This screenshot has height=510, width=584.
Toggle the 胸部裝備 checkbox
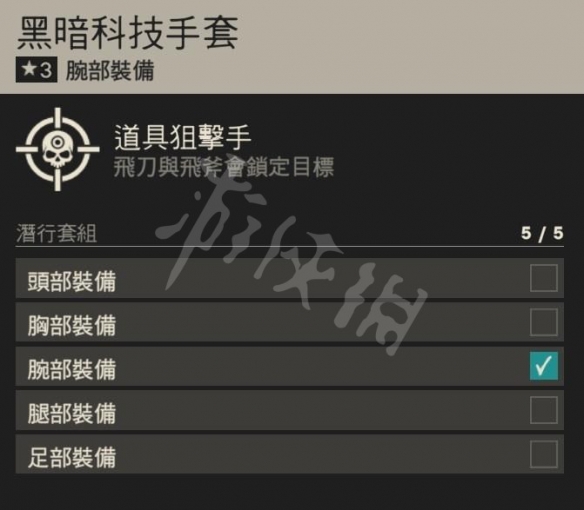click(543, 322)
